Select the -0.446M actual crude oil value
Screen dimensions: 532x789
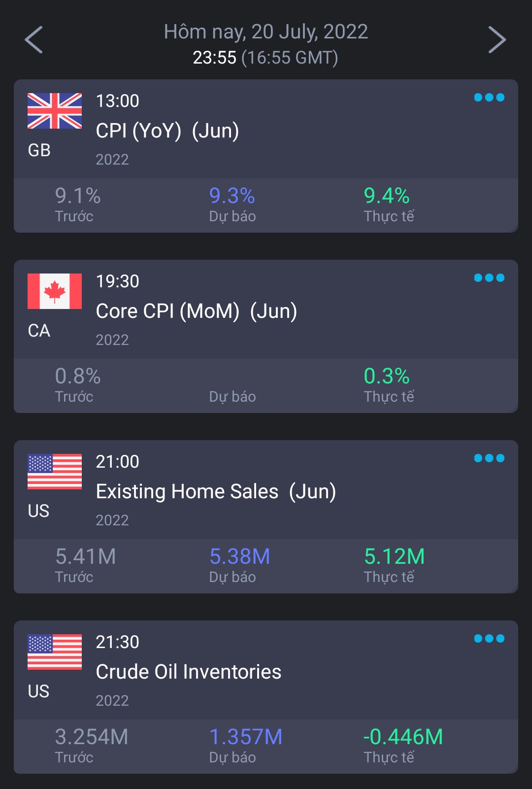(x=403, y=737)
